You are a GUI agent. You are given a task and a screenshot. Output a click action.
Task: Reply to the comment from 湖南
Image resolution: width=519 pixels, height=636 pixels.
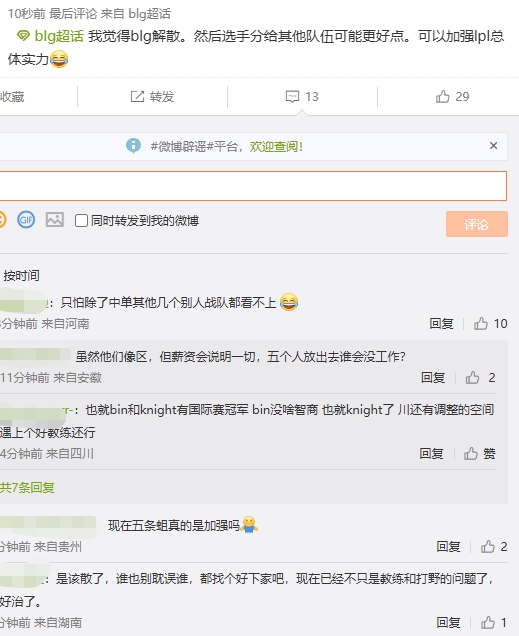point(448,622)
